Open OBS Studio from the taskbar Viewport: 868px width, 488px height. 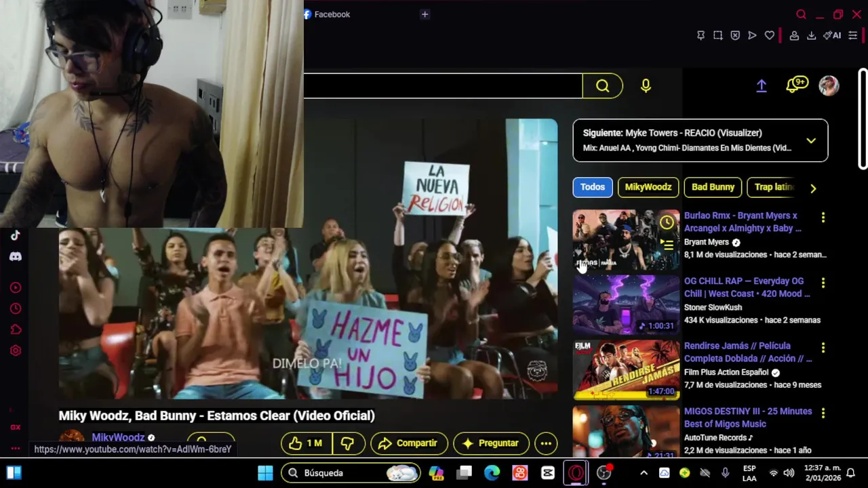604,473
